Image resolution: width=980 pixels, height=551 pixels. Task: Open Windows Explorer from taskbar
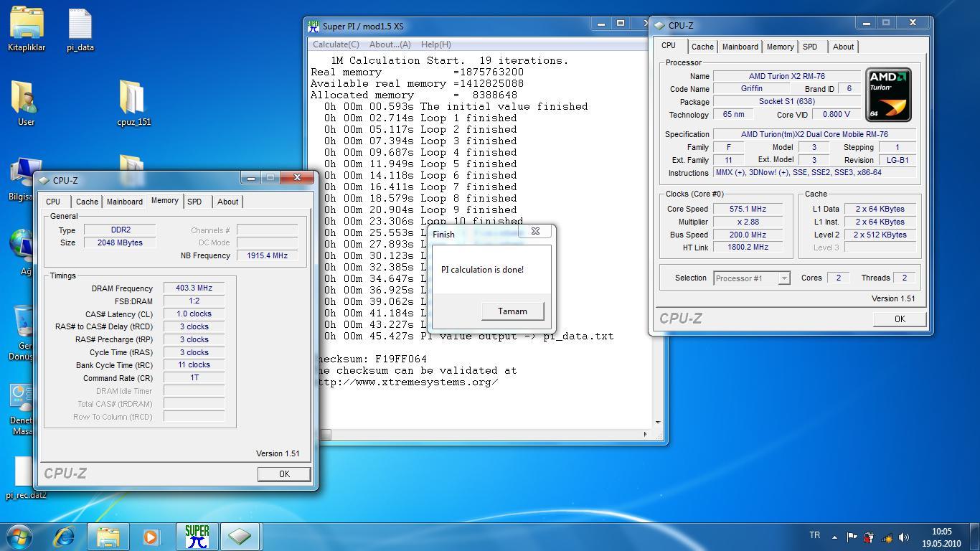pos(108,536)
